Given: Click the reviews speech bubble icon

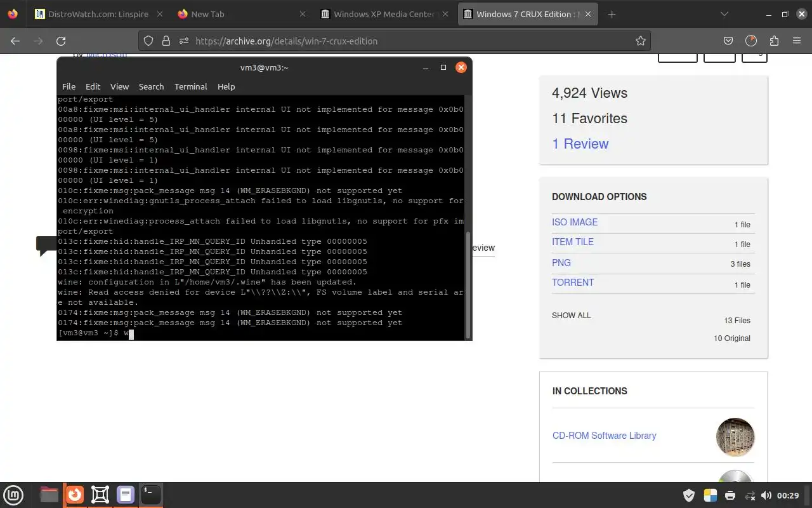Looking at the screenshot, I should tap(46, 245).
